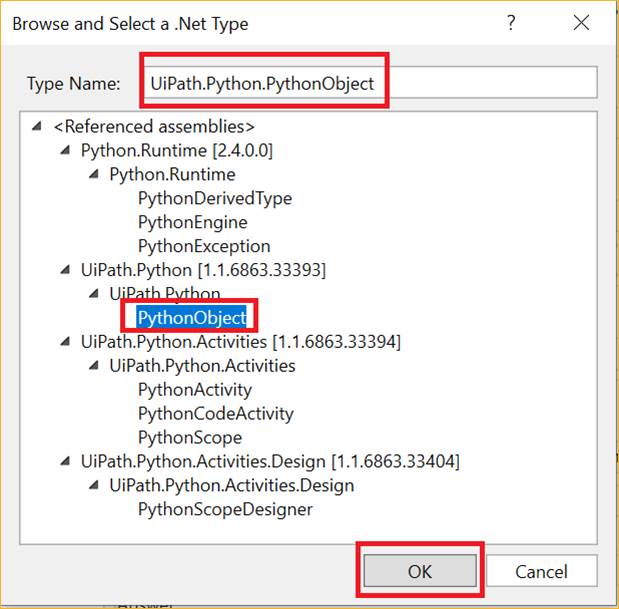Collapse the UiPath.Python [1.1.6863.33393] assembly
The width and height of the screenshot is (619, 609).
click(x=65, y=270)
